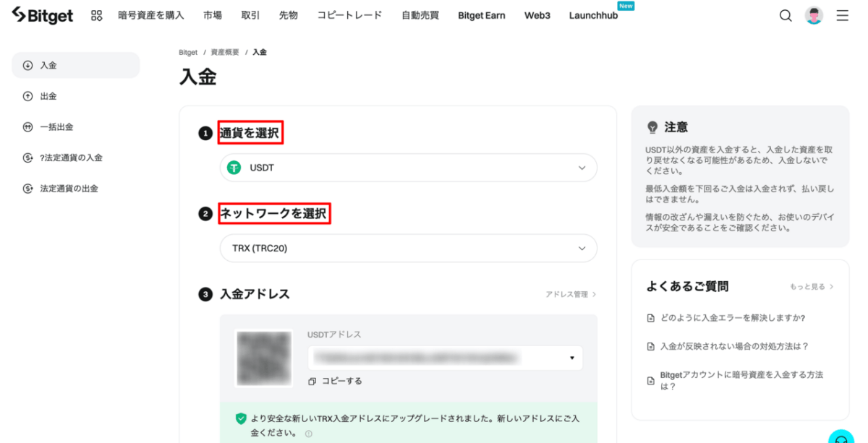Click document icon for 入金エラー question
The height and width of the screenshot is (443, 868).
650,318
